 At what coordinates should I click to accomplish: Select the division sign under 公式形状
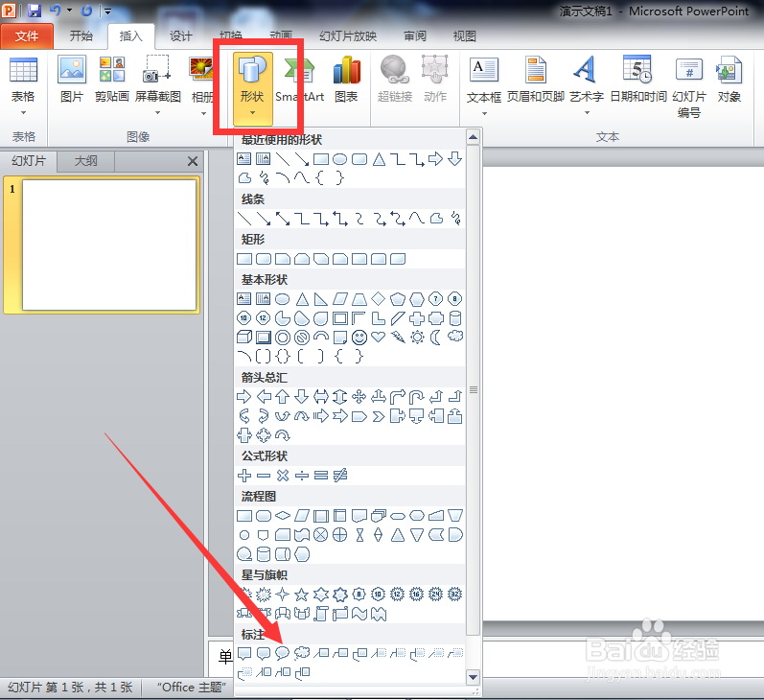[x=302, y=476]
